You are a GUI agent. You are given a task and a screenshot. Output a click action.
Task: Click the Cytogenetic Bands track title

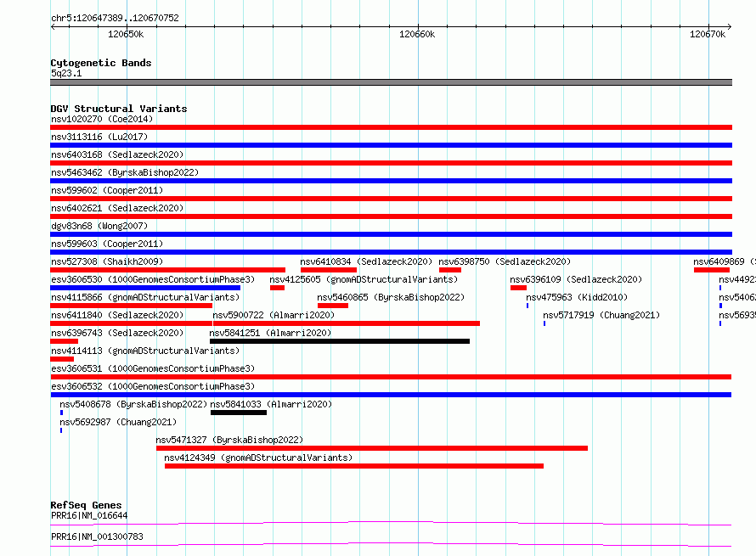tap(101, 63)
